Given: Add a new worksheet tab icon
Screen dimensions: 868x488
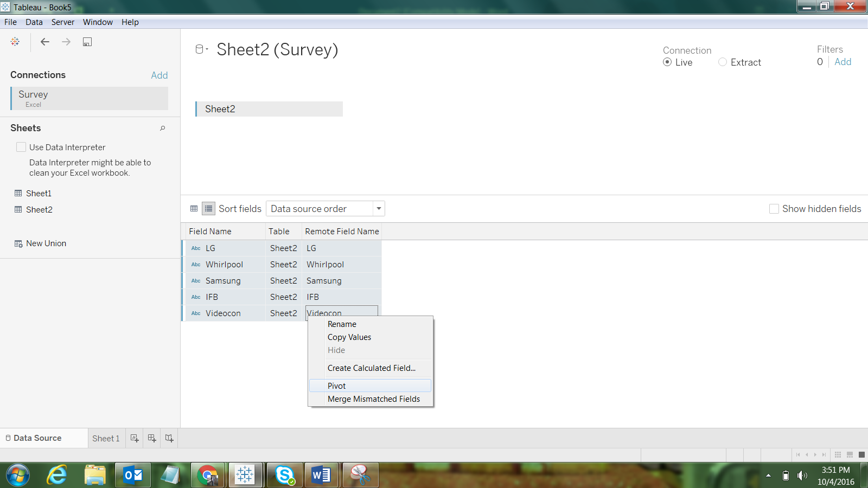Looking at the screenshot, I should click(x=135, y=438).
